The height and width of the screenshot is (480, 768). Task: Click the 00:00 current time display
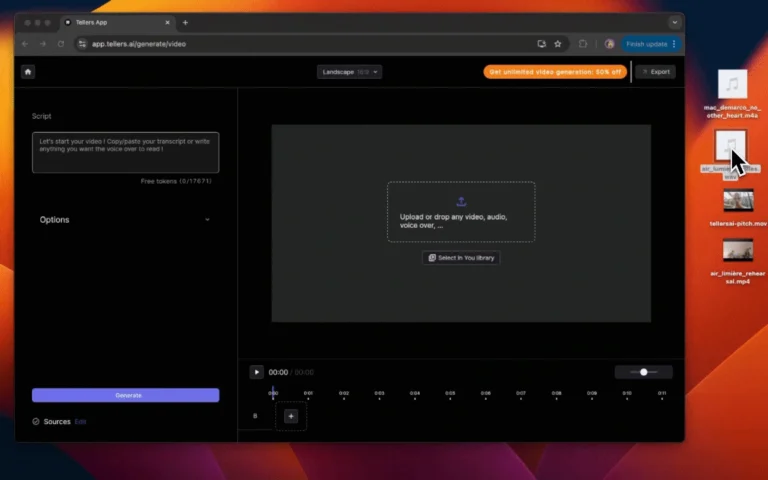[278, 372]
